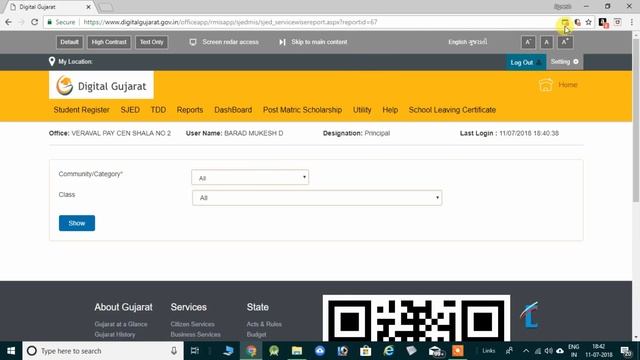Viewport: 640px width, 360px height.
Task: Scan the large QR code image
Action: pos(416,318)
